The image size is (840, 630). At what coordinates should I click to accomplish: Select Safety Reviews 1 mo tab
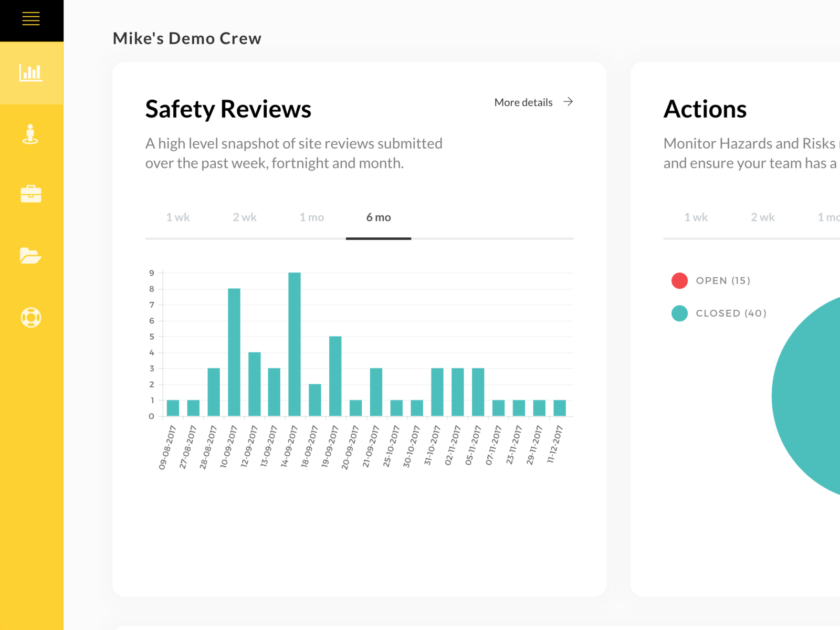point(312,217)
